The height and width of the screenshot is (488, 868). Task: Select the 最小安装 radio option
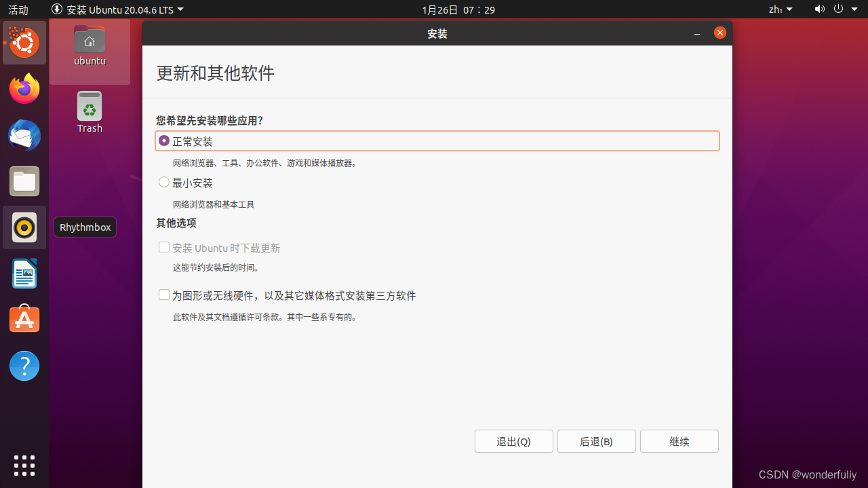(x=164, y=183)
